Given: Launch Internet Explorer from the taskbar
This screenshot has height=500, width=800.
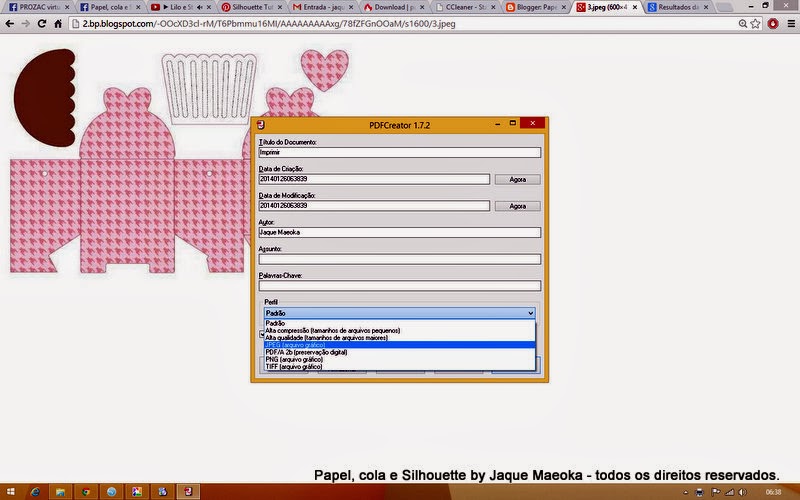Looking at the screenshot, I should click(x=35, y=492).
